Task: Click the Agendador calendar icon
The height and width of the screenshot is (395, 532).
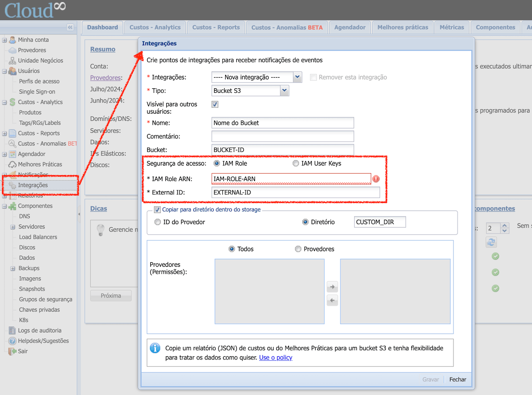Action: [12, 154]
